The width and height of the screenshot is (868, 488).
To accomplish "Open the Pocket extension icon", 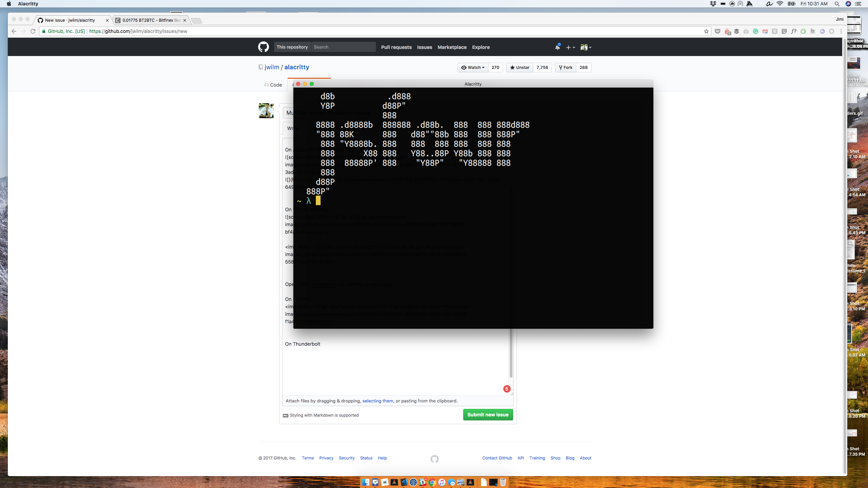I will (718, 31).
